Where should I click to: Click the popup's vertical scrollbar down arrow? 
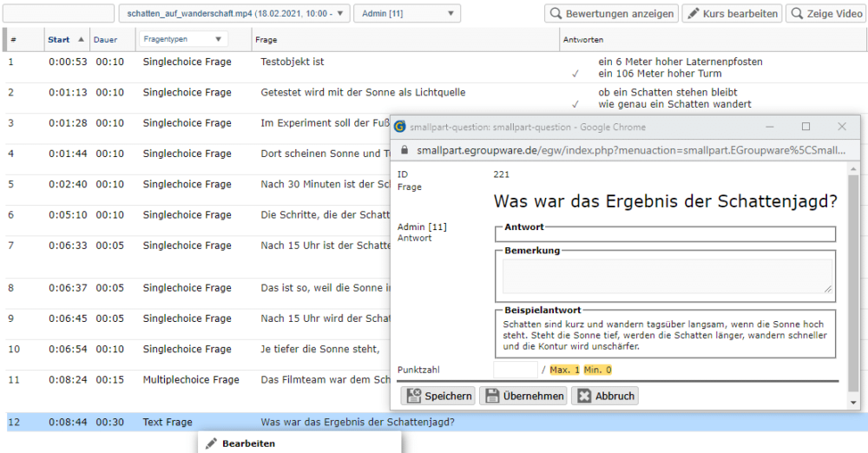point(853,403)
